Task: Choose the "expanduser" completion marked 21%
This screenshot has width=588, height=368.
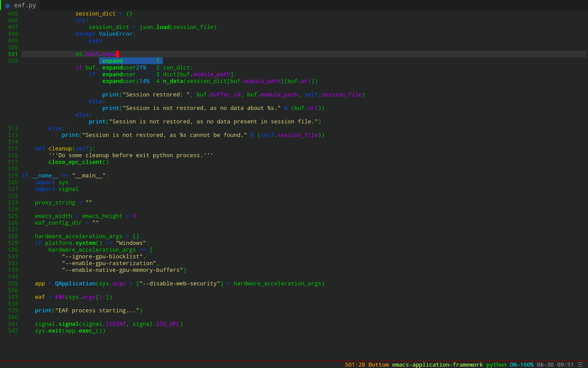Action: [131, 68]
